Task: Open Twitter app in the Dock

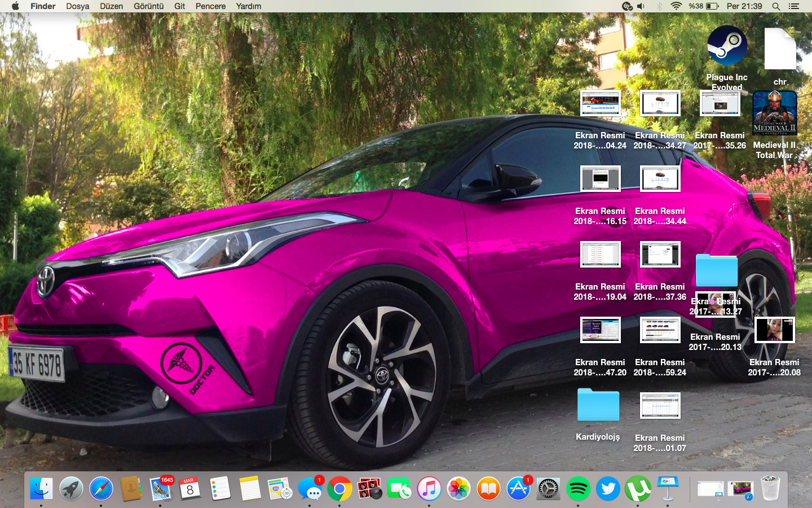Action: coord(608,488)
